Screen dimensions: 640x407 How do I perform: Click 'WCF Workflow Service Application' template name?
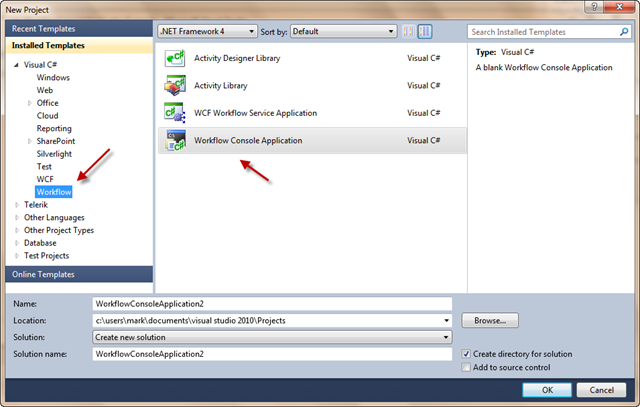[256, 113]
